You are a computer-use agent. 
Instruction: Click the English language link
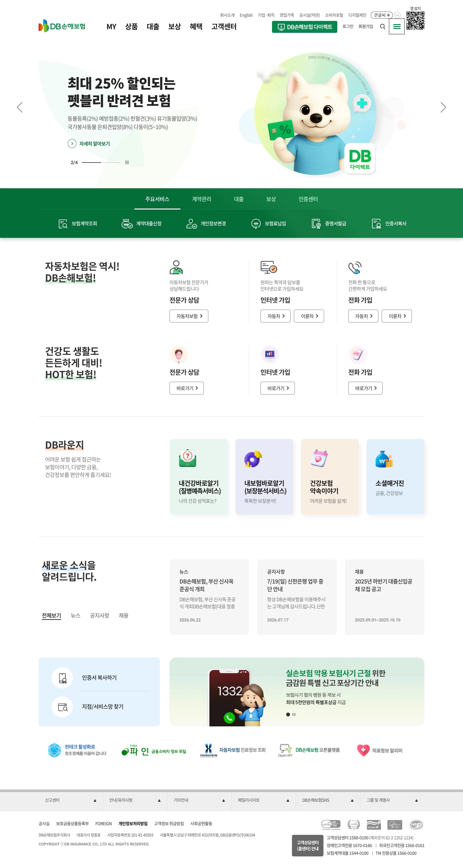coord(246,15)
